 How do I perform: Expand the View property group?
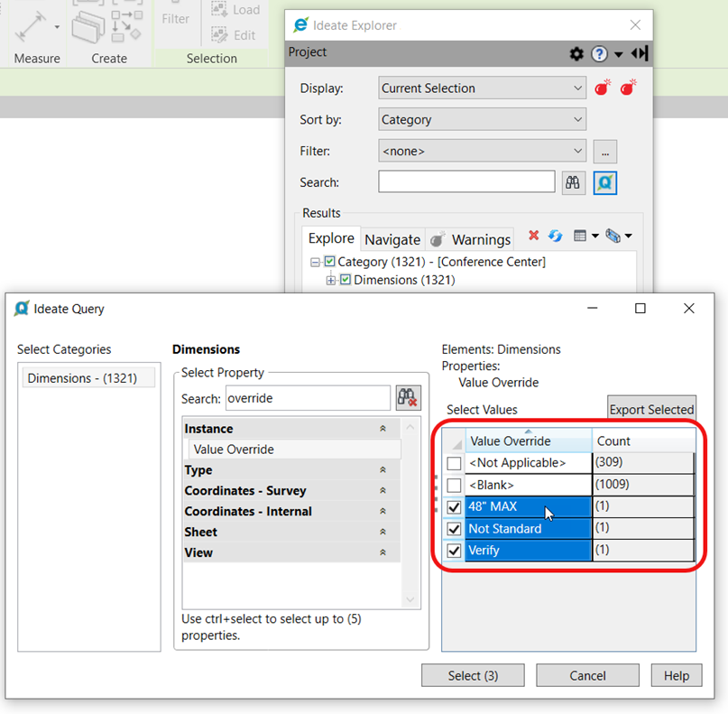[382, 552]
